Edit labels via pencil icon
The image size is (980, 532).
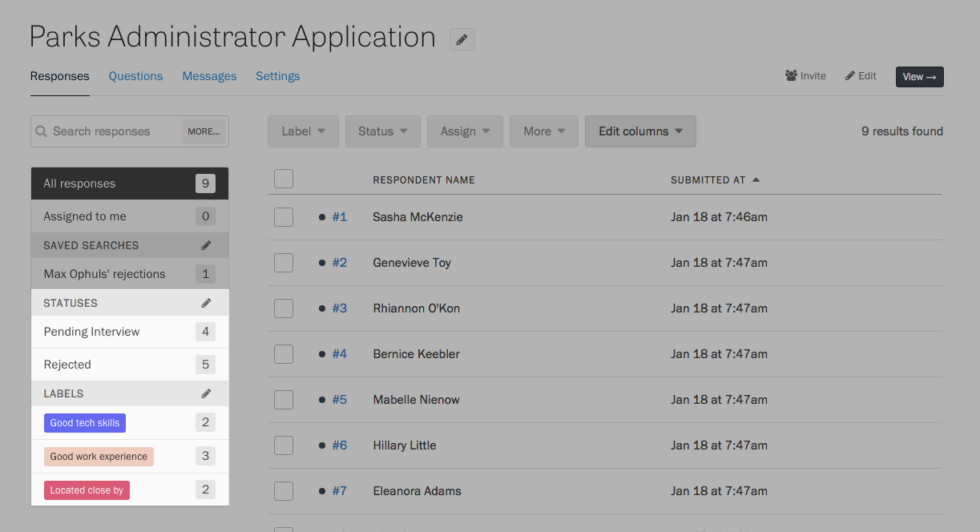(x=206, y=393)
